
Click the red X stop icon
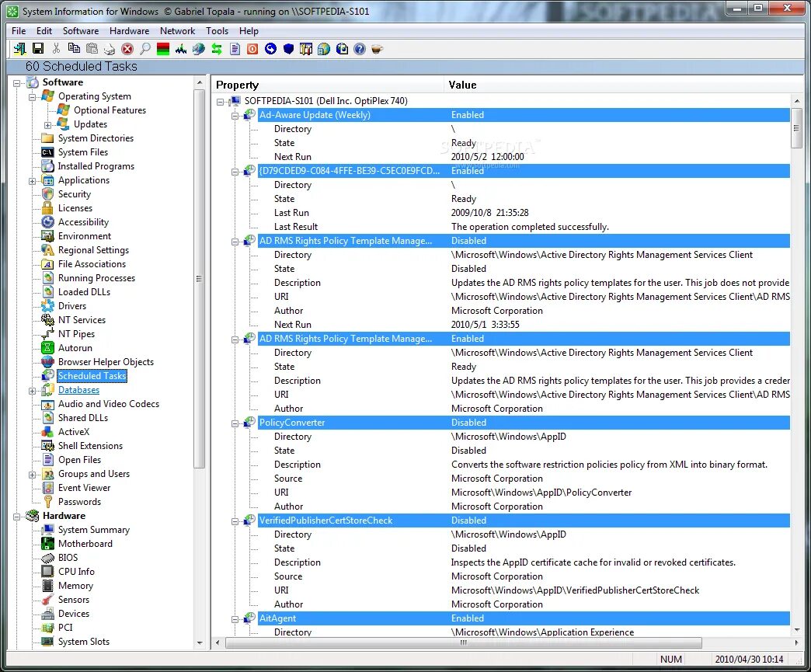127,49
